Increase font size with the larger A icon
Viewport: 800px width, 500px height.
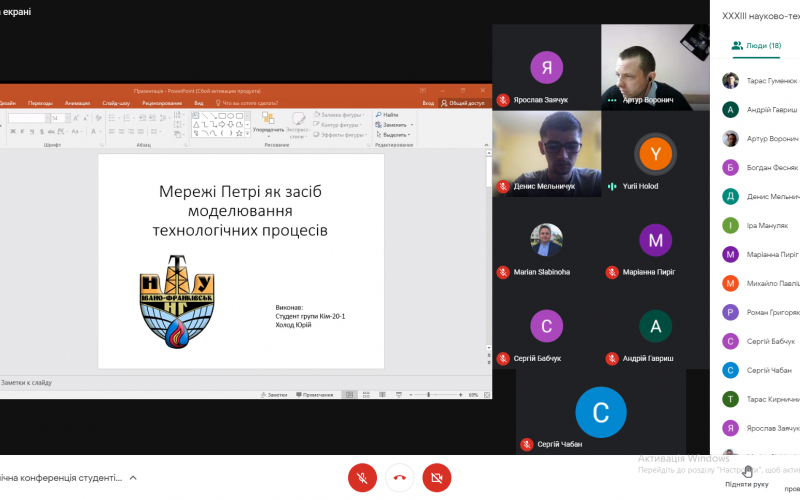point(76,118)
